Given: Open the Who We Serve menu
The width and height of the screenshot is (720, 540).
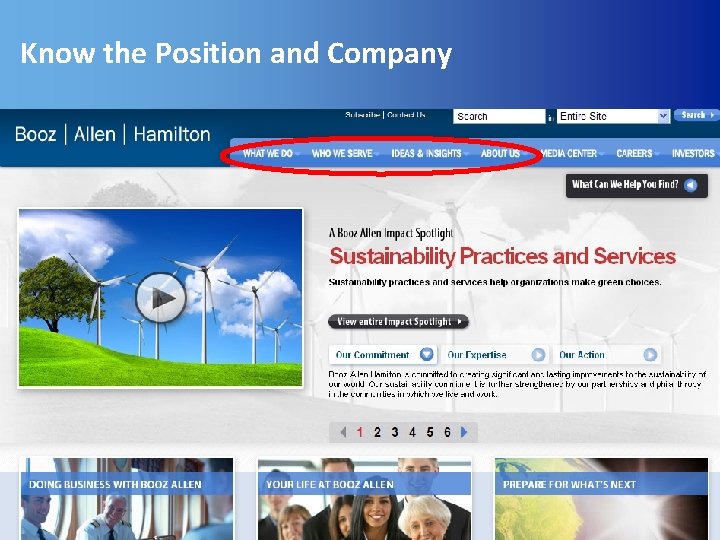Looking at the screenshot, I should point(342,153).
